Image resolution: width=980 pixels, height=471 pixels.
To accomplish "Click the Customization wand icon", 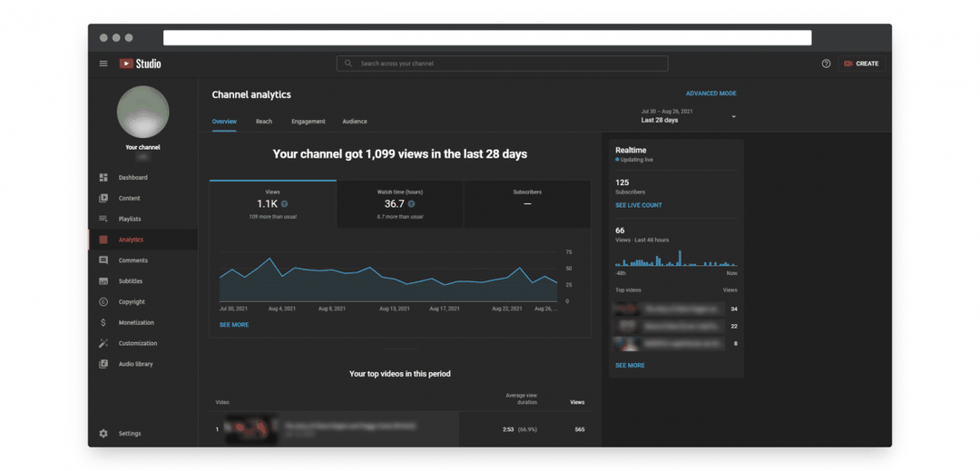I will click(103, 343).
